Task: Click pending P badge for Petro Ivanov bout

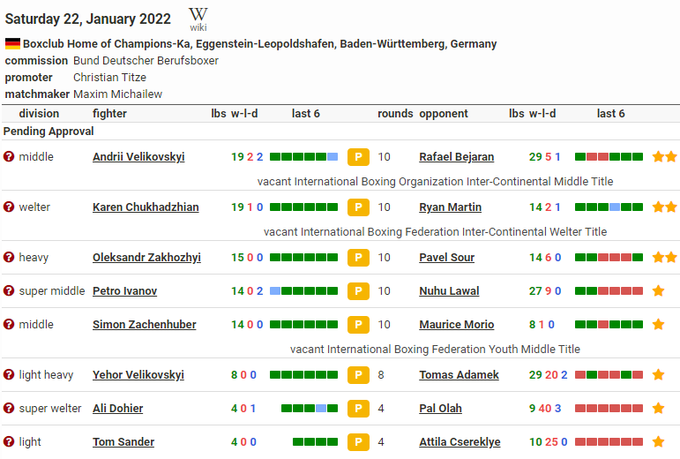Action: pos(358,292)
